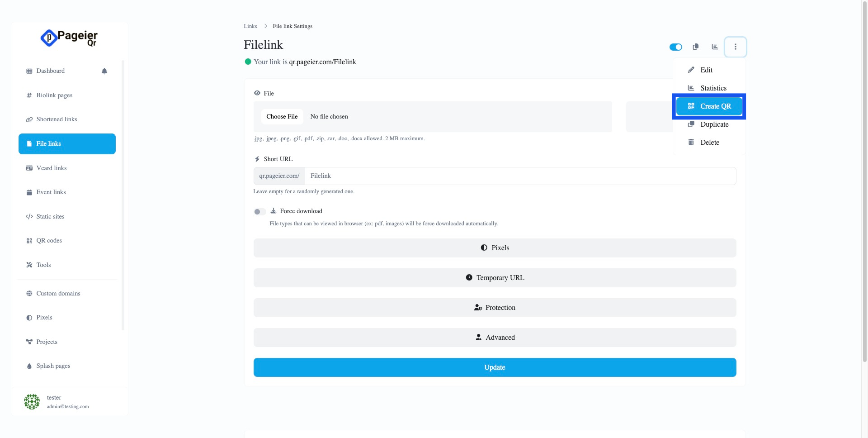Click the eye icon beside File label
This screenshot has width=868, height=438.
pos(257,93)
